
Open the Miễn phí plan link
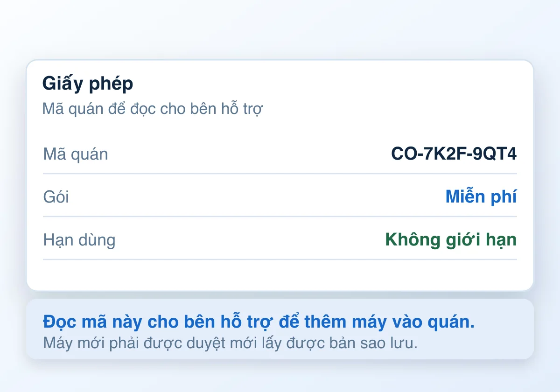coord(481,196)
